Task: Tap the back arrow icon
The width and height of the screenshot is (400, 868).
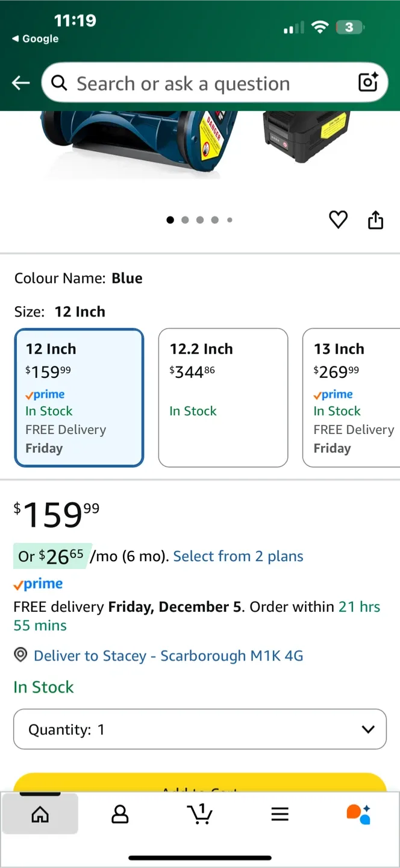Action: point(21,83)
